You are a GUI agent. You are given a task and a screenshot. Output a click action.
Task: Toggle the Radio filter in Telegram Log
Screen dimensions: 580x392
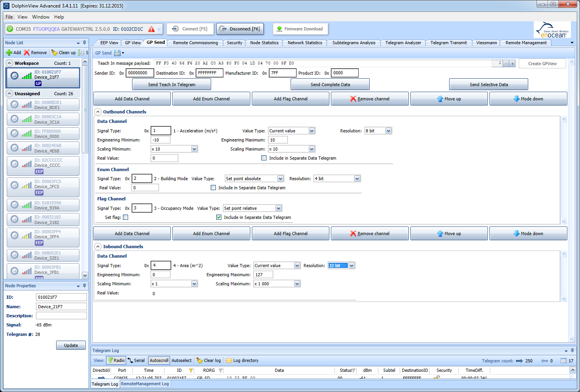pos(116,360)
